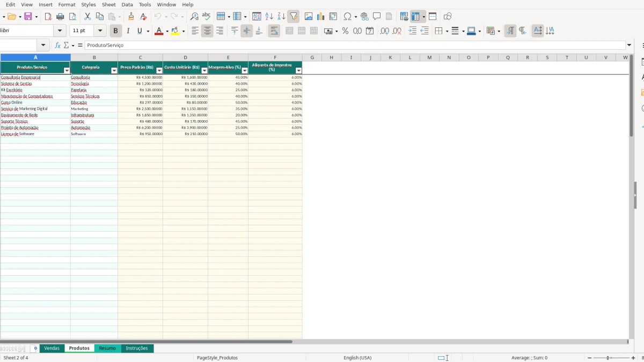Open the Tools menu

[145, 4]
